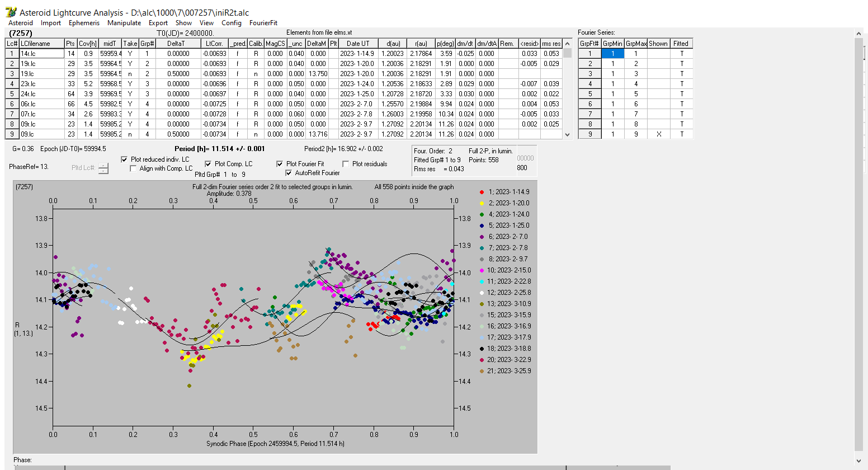868x470 pixels.
Task: Click the X in Shown column row 9
Action: point(658,134)
